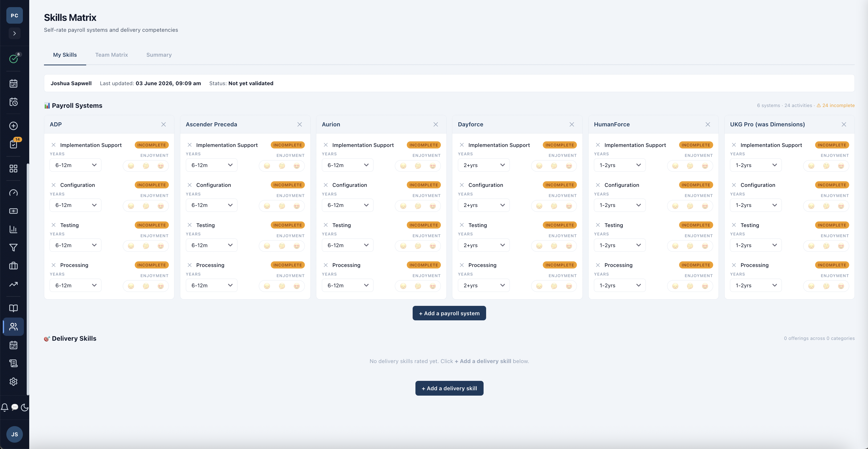Image resolution: width=868 pixels, height=449 pixels.
Task: Open the briefcase icon in sidebar
Action: tap(13, 266)
